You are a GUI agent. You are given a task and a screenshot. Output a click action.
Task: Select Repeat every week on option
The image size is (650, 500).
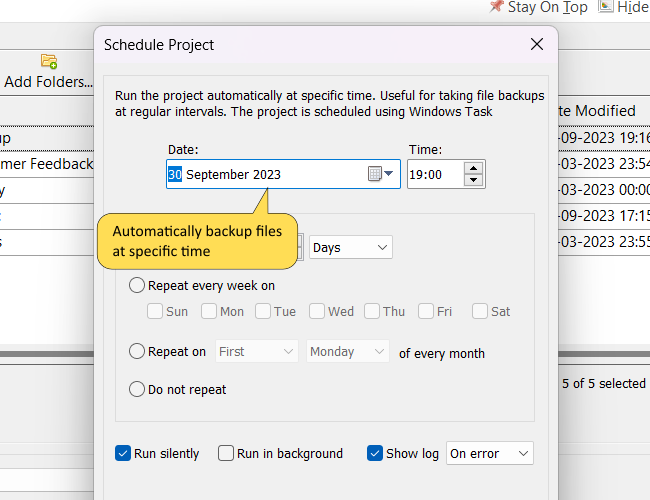click(137, 285)
